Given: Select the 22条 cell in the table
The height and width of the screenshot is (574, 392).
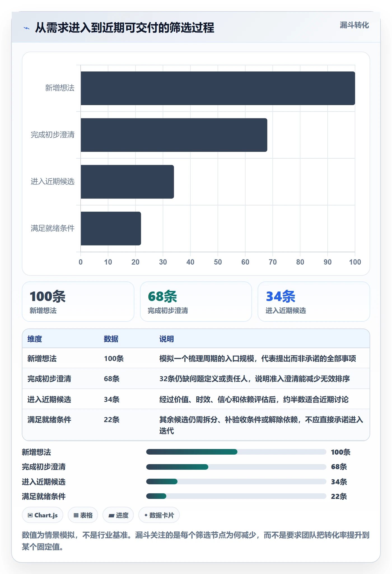Looking at the screenshot, I should [112, 420].
